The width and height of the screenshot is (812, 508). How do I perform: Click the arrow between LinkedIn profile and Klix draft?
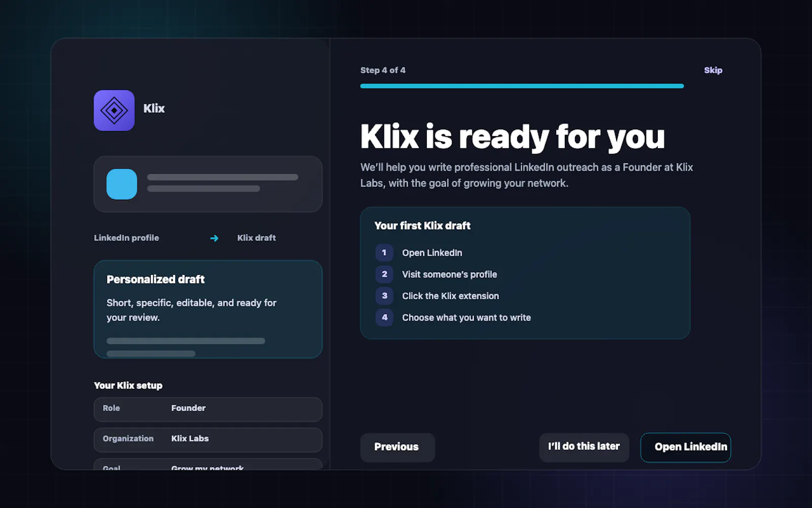point(214,238)
